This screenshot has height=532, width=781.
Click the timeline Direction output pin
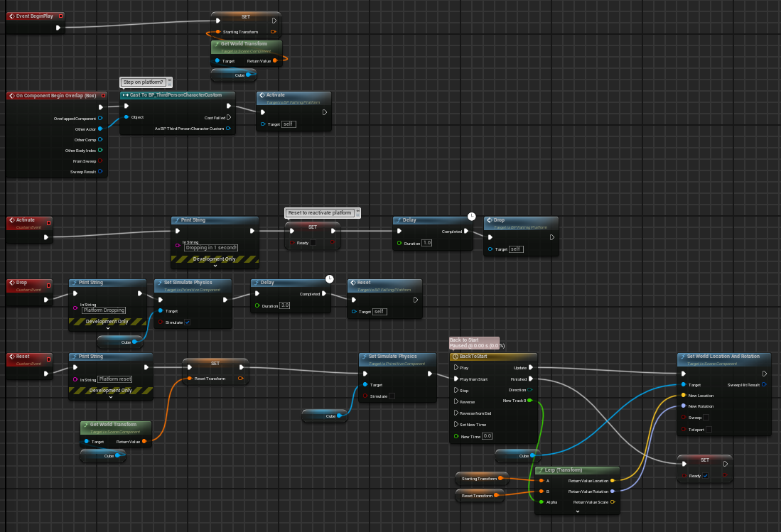tap(529, 390)
